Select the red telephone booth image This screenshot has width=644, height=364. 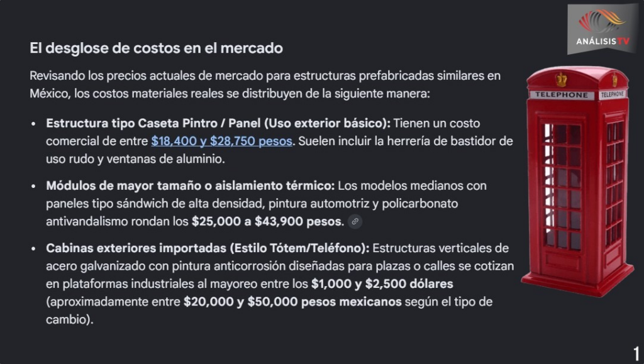pyautogui.click(x=578, y=181)
